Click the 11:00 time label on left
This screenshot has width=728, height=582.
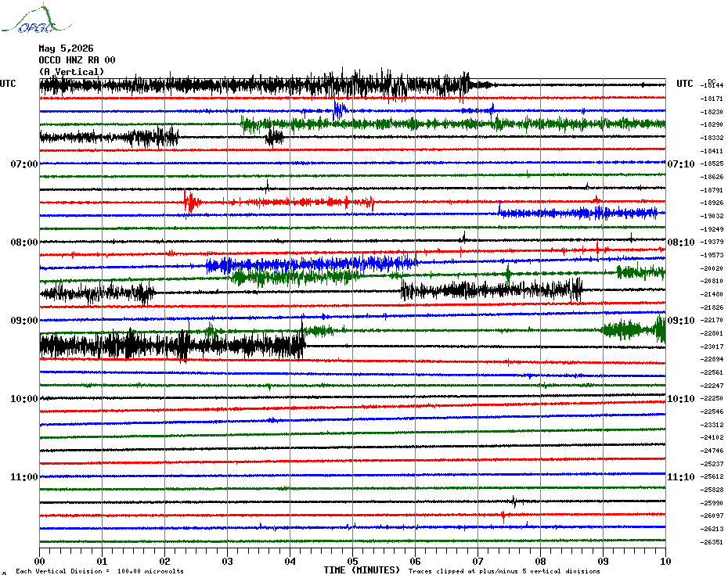point(24,477)
